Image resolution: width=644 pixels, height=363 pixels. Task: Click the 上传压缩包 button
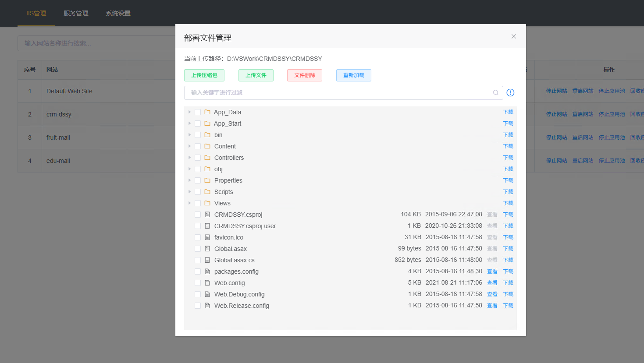click(204, 75)
